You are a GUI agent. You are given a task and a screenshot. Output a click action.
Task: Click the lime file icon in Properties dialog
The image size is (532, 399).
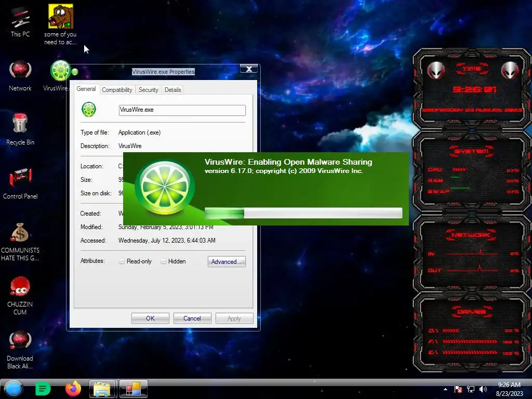pos(88,110)
